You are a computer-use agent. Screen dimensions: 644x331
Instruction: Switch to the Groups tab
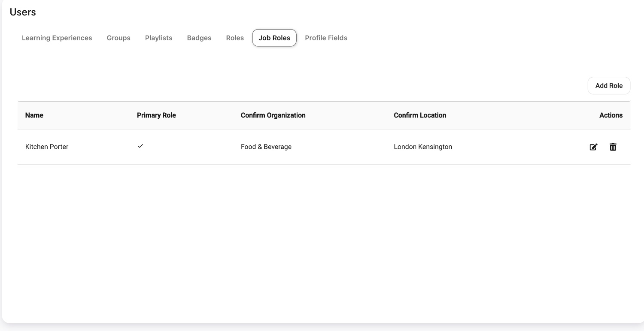coord(118,38)
